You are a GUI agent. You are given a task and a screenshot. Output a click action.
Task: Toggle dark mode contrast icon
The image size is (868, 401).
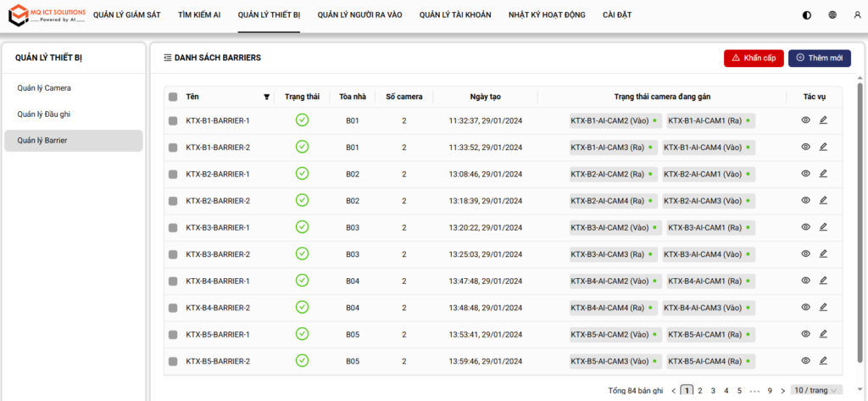coord(806,15)
